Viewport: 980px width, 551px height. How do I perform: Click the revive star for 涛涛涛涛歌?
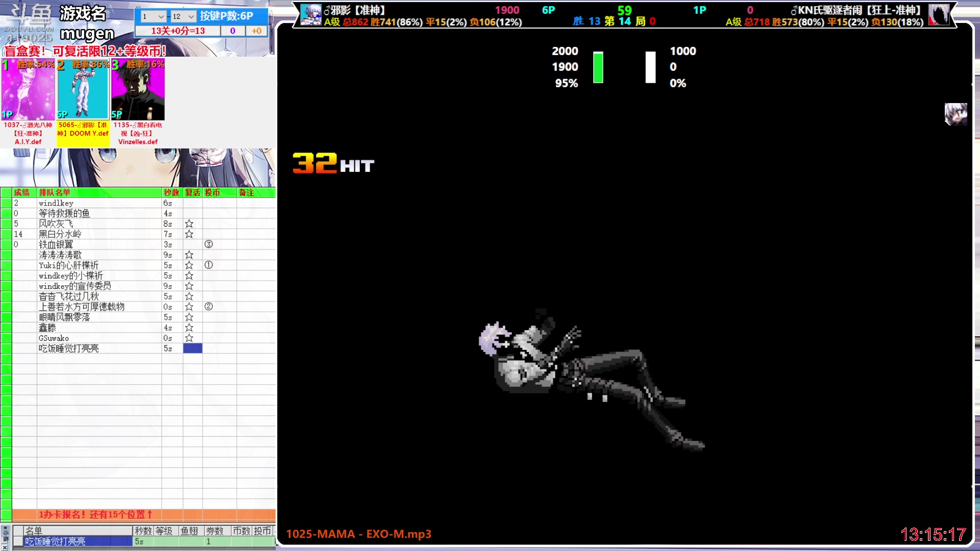pyautogui.click(x=189, y=255)
